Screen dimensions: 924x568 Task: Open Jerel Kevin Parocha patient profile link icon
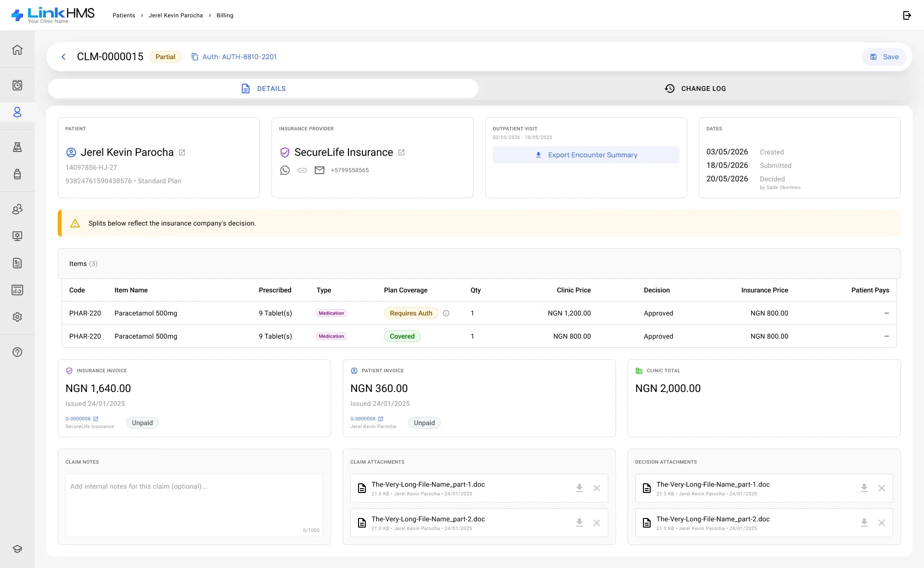click(x=182, y=152)
